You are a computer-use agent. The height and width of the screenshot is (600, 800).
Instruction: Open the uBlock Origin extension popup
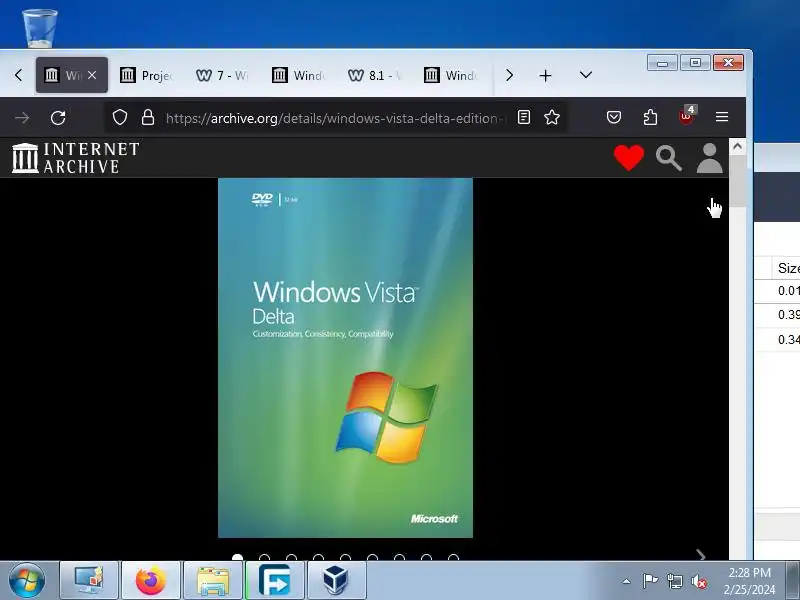click(686, 116)
